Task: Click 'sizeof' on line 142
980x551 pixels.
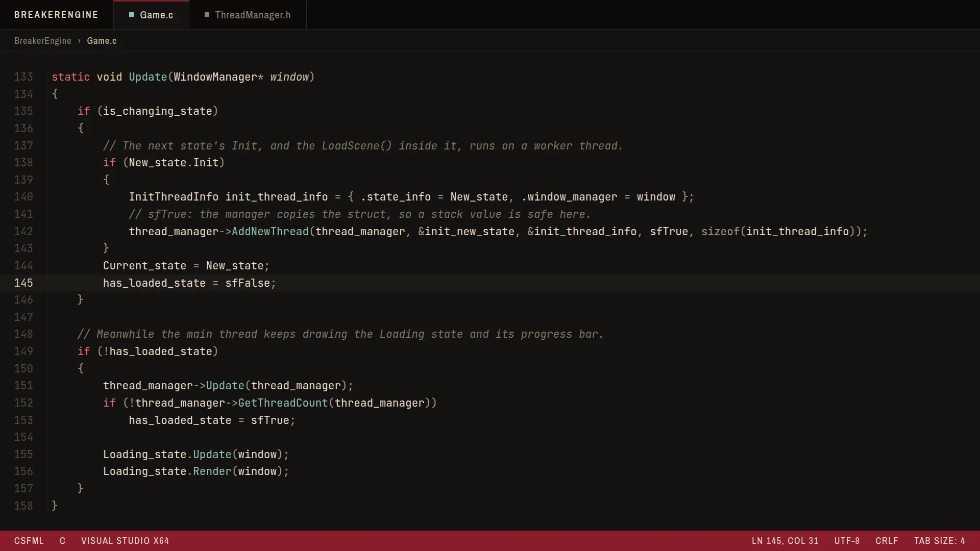Action: [720, 232]
